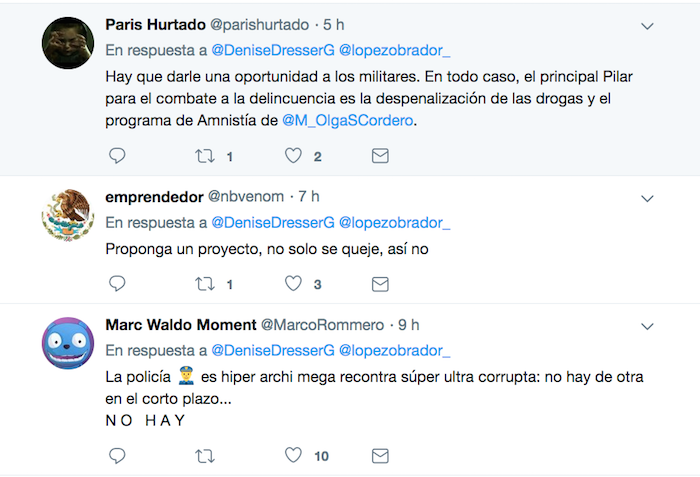Click Marc Waldo Moment's blue avatar
Viewport: 700px width, 477px height.
point(68,343)
